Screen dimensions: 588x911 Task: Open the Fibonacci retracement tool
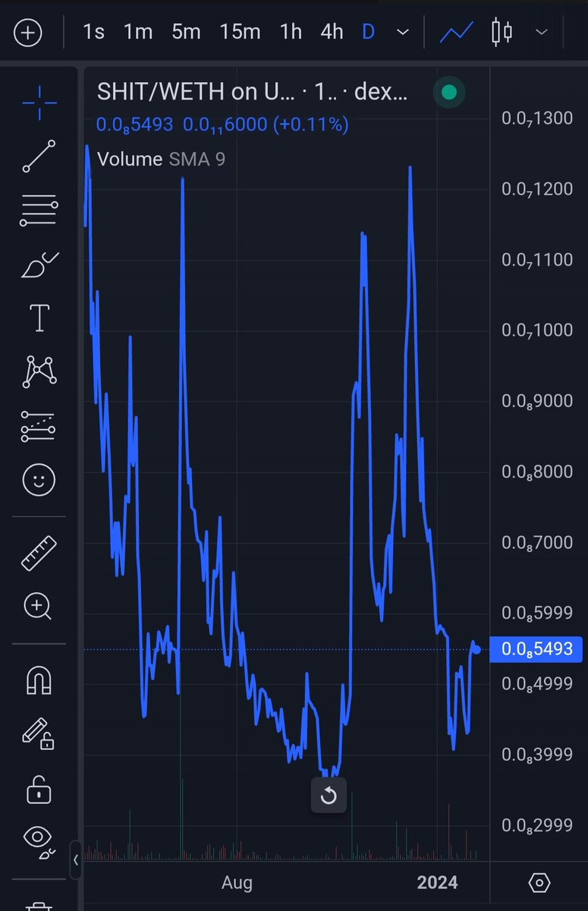click(x=39, y=210)
